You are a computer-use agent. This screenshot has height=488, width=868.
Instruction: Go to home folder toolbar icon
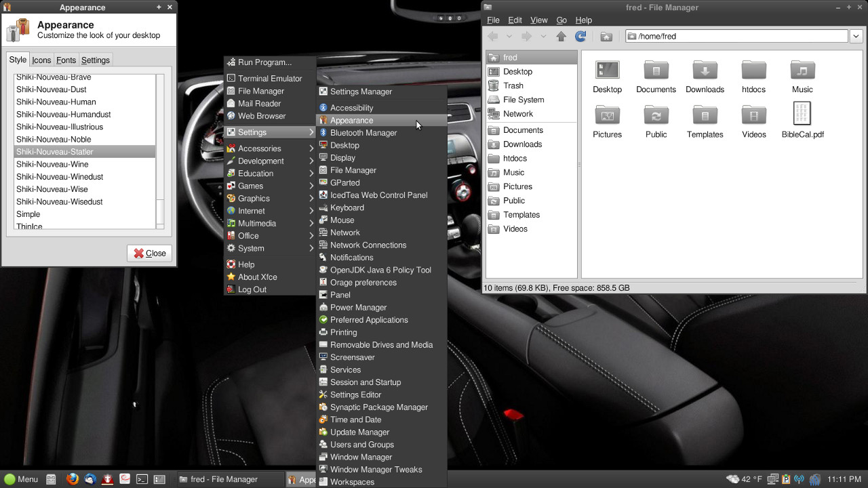607,37
